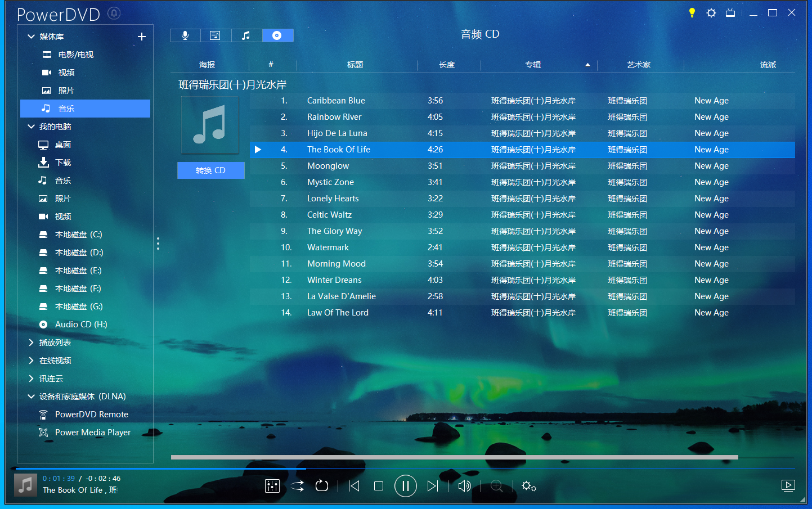Collapse 设备和家庭媒体 (DLNA) section
812x509 pixels.
point(32,397)
